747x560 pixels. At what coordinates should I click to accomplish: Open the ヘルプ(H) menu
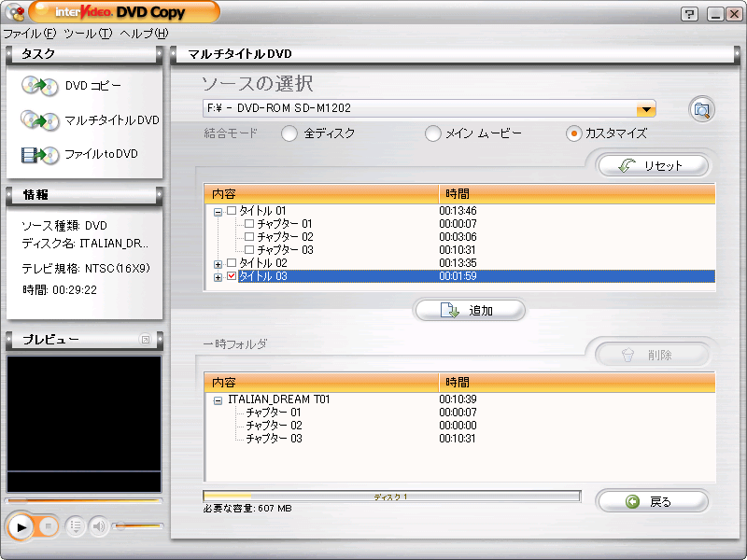coord(145,34)
